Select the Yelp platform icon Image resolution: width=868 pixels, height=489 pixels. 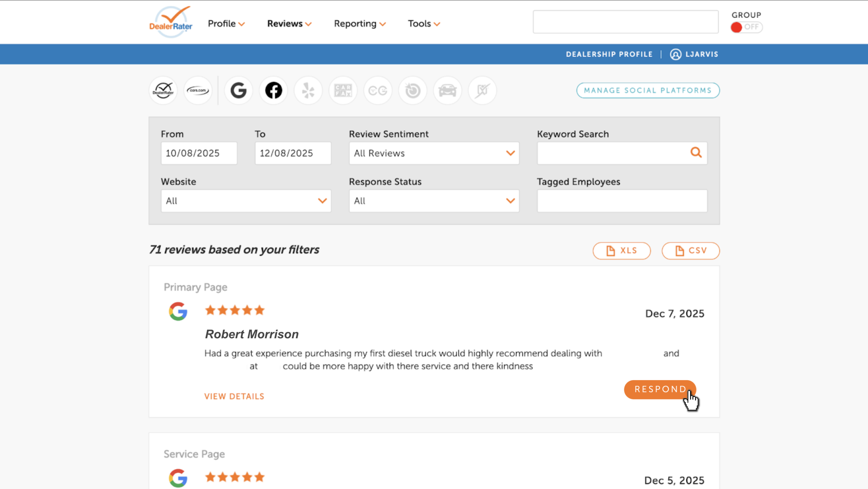pyautogui.click(x=308, y=91)
